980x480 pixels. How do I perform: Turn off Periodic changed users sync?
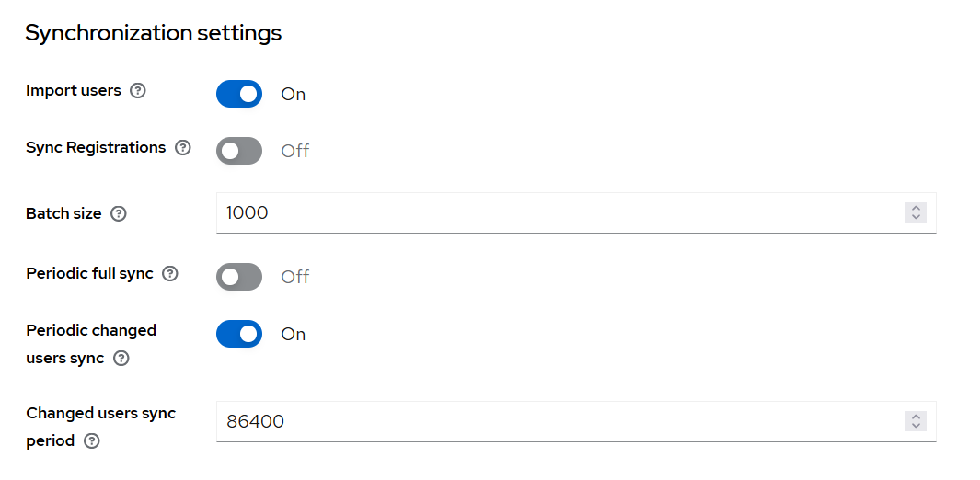239,334
